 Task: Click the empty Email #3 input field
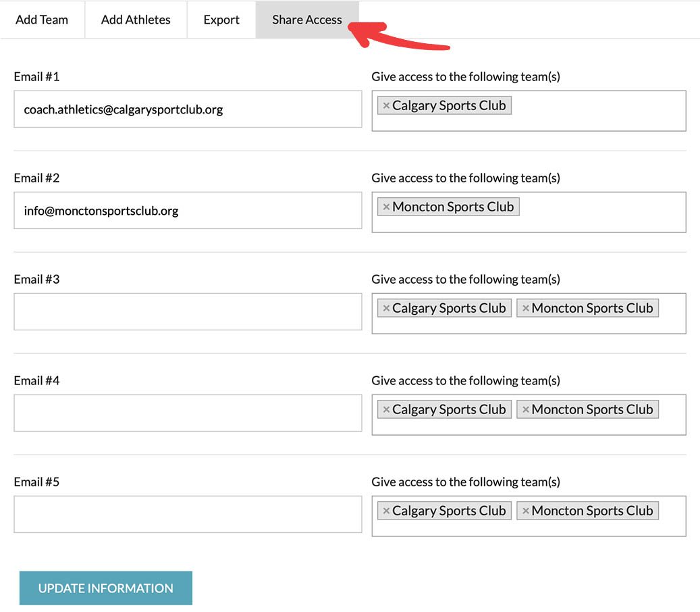pos(188,312)
